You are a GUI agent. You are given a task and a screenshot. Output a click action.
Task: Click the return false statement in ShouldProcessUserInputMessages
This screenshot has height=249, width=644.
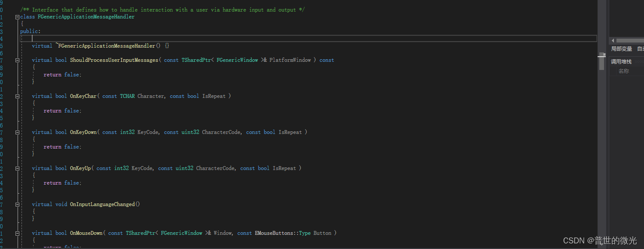point(62,74)
